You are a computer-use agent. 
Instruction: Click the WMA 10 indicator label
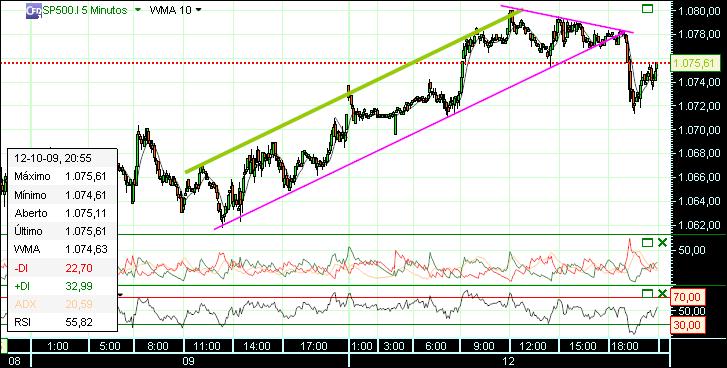point(170,10)
